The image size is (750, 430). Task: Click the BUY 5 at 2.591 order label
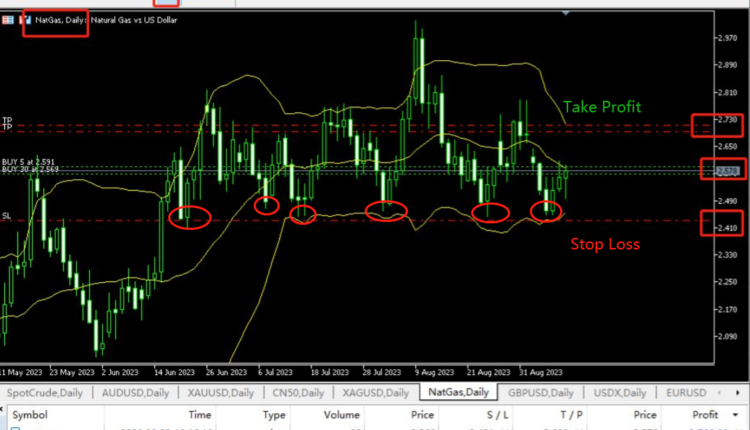click(x=30, y=161)
